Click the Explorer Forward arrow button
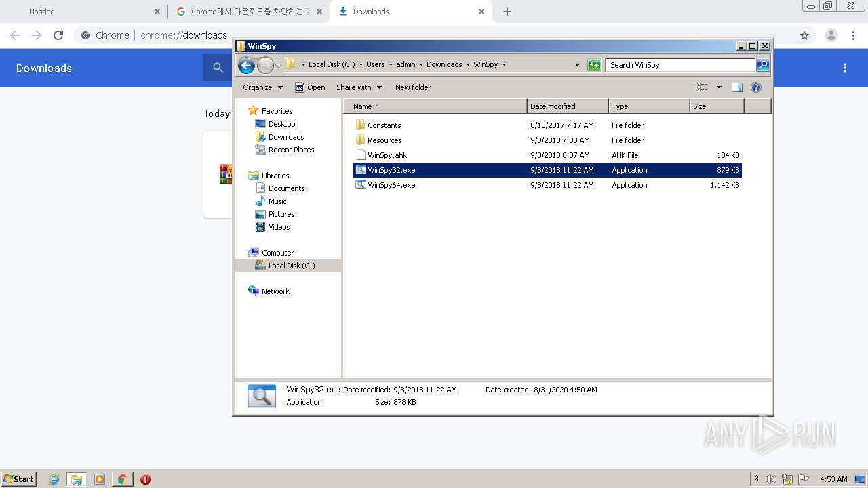Viewport: 868px width, 488px height. point(265,65)
